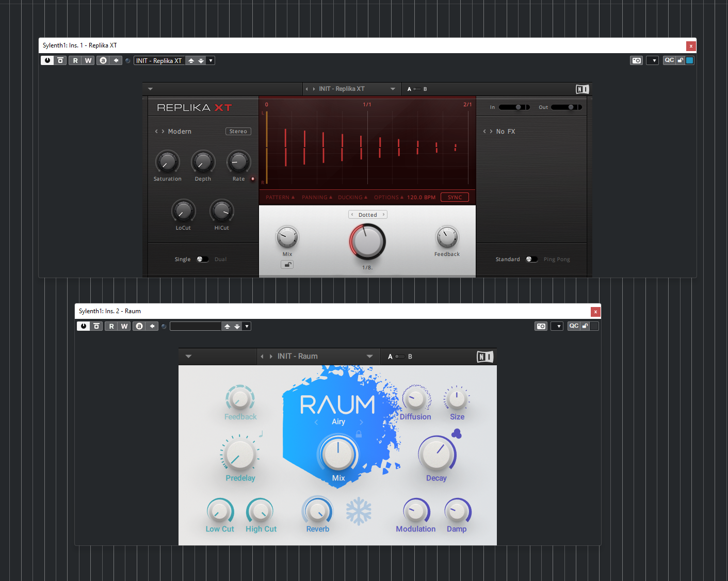Open the function dropdown beside Raum camera icon

coord(557,326)
